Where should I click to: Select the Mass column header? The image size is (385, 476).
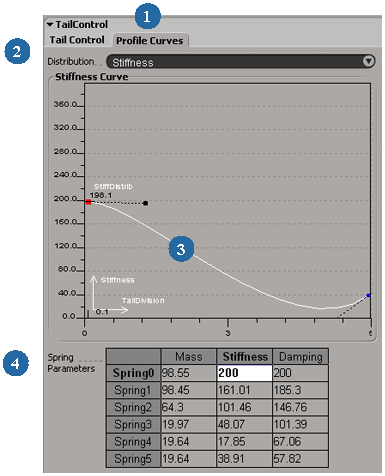pos(189,357)
